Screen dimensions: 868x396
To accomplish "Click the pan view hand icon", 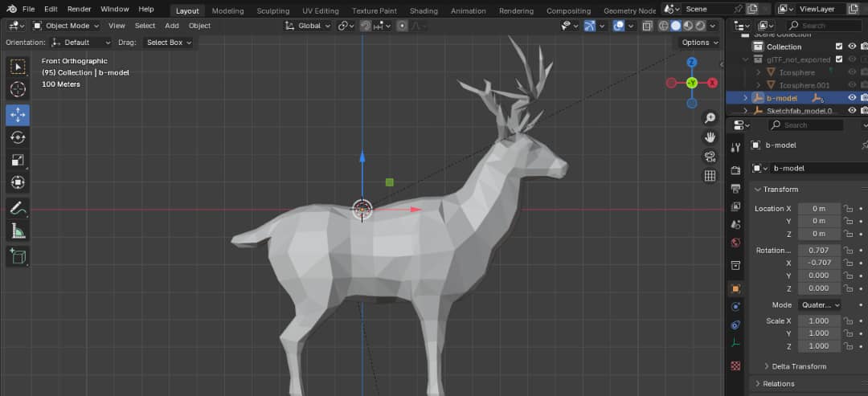I will [710, 137].
